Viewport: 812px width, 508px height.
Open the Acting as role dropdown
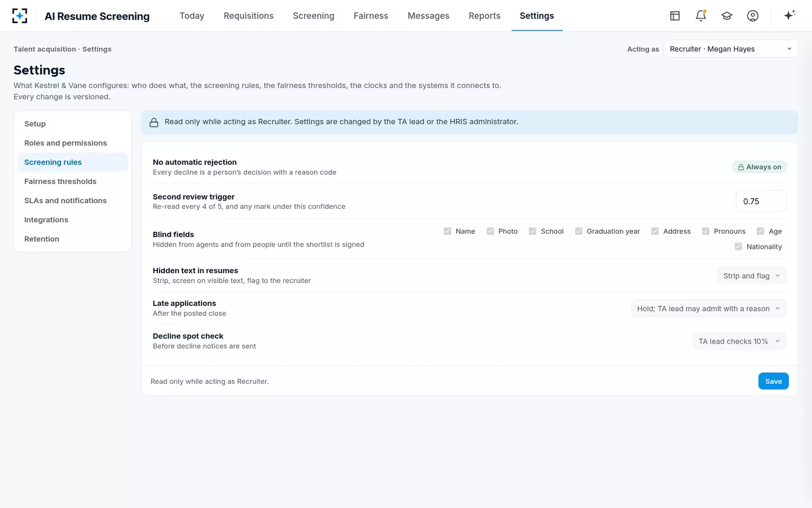click(x=731, y=49)
